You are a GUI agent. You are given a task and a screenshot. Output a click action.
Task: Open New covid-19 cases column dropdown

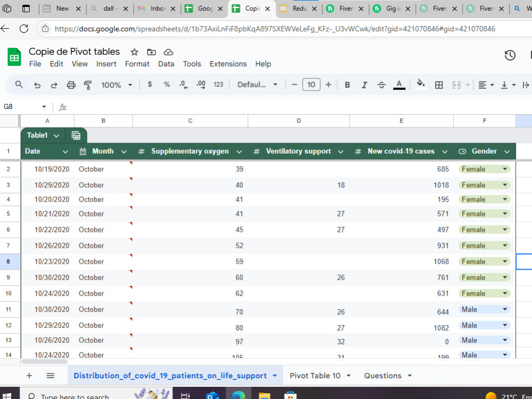coord(445,152)
